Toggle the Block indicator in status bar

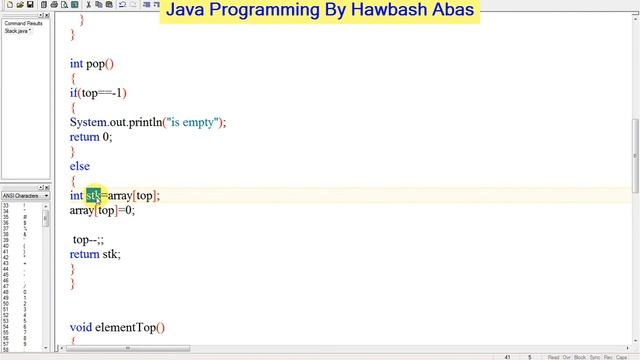click(x=580, y=357)
